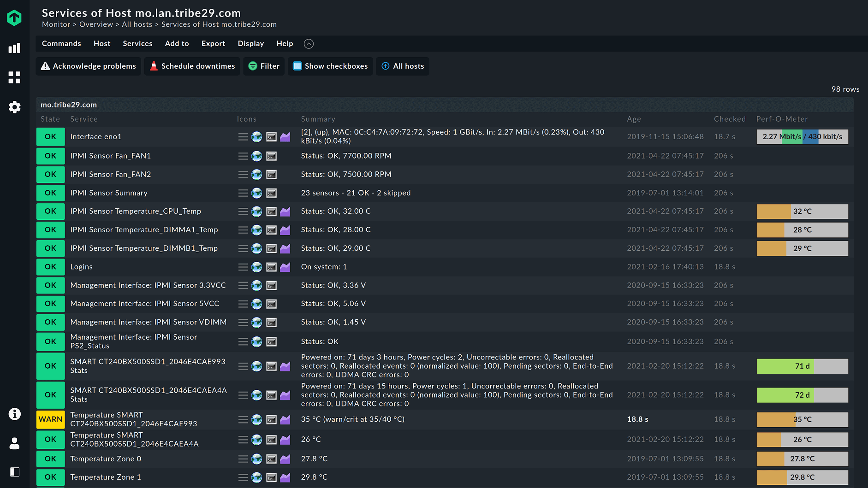Toggle Show checkboxes
Viewport: 868px width, 488px height.
330,66
